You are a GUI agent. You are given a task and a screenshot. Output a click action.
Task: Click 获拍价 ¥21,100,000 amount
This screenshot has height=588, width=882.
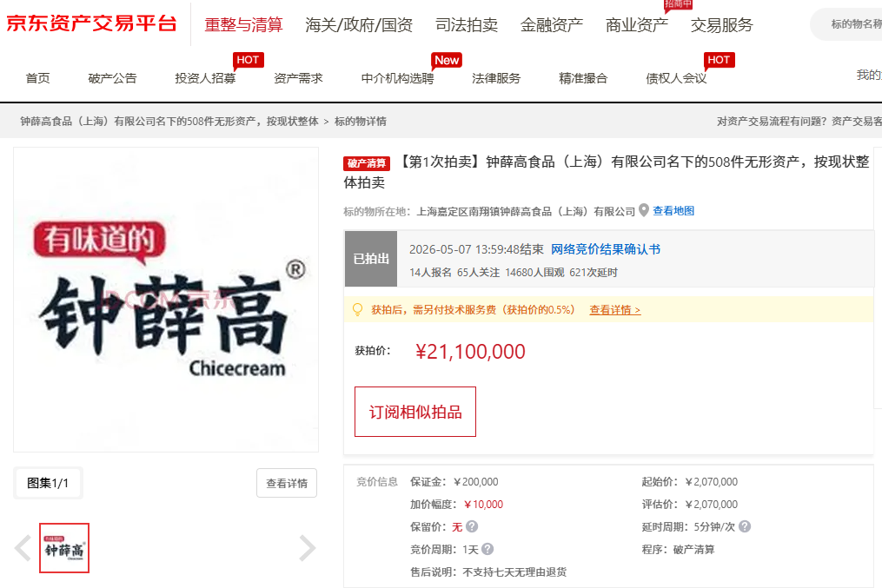[470, 352]
